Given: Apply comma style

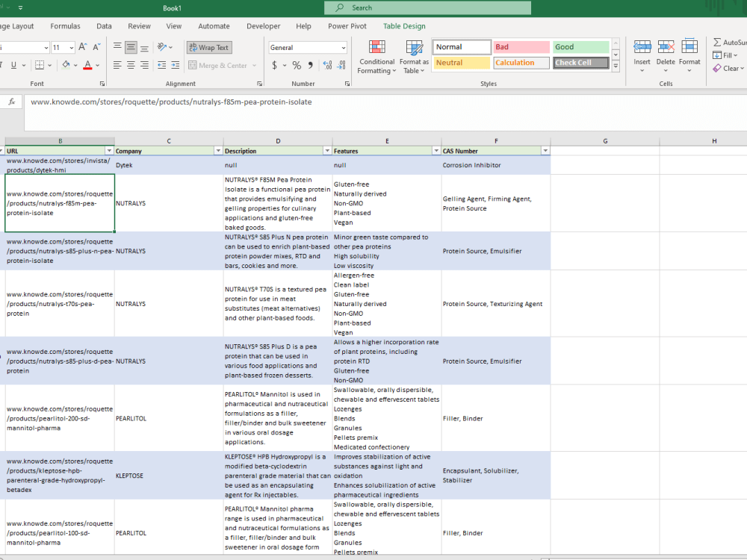Looking at the screenshot, I should tap(311, 65).
